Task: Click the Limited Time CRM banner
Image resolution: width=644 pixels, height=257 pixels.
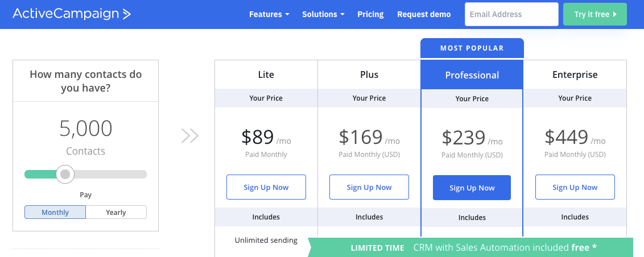Action: coord(470,247)
